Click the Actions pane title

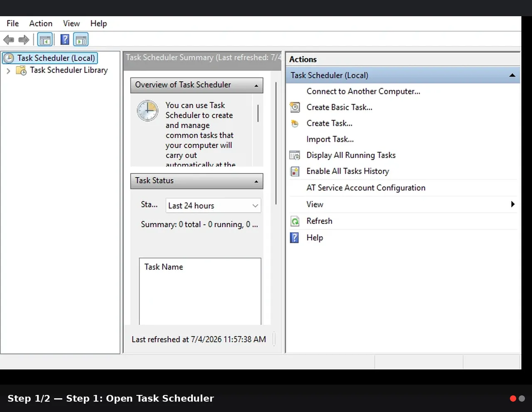tap(303, 59)
